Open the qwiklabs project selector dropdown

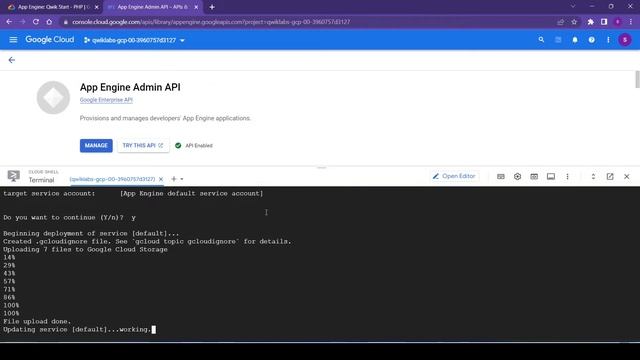tap(134, 40)
